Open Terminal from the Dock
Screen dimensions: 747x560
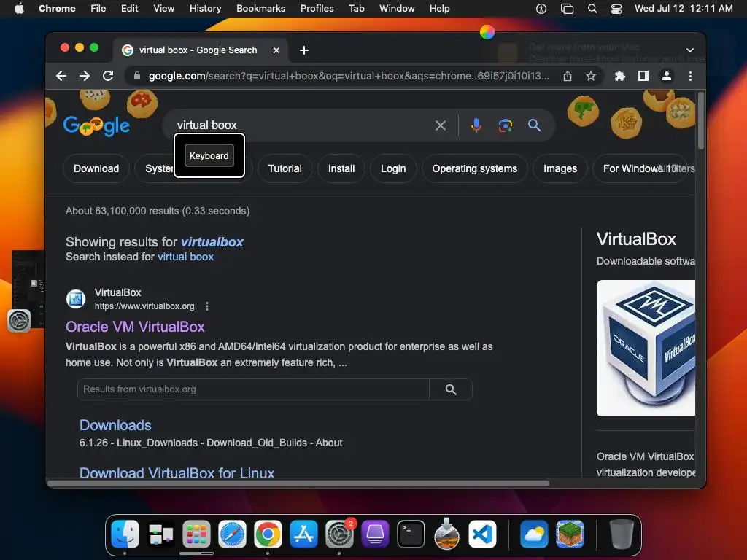tap(411, 534)
